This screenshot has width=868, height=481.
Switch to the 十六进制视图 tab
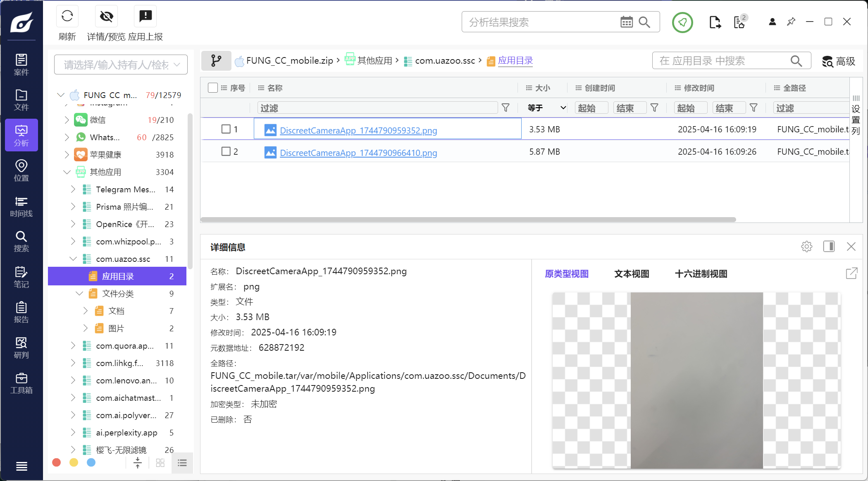[701, 274]
